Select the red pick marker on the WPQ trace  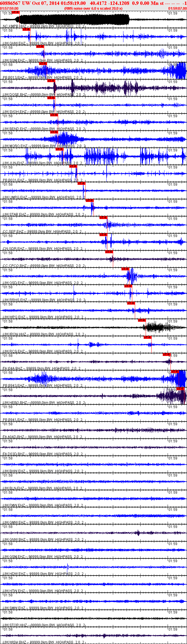point(131,303)
